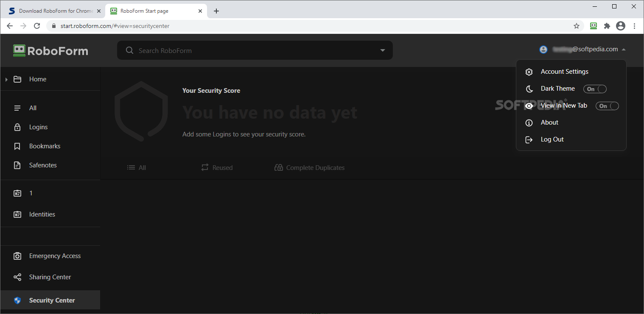Open the Home folder icon
Image resolution: width=644 pixels, height=314 pixels.
coord(17,79)
